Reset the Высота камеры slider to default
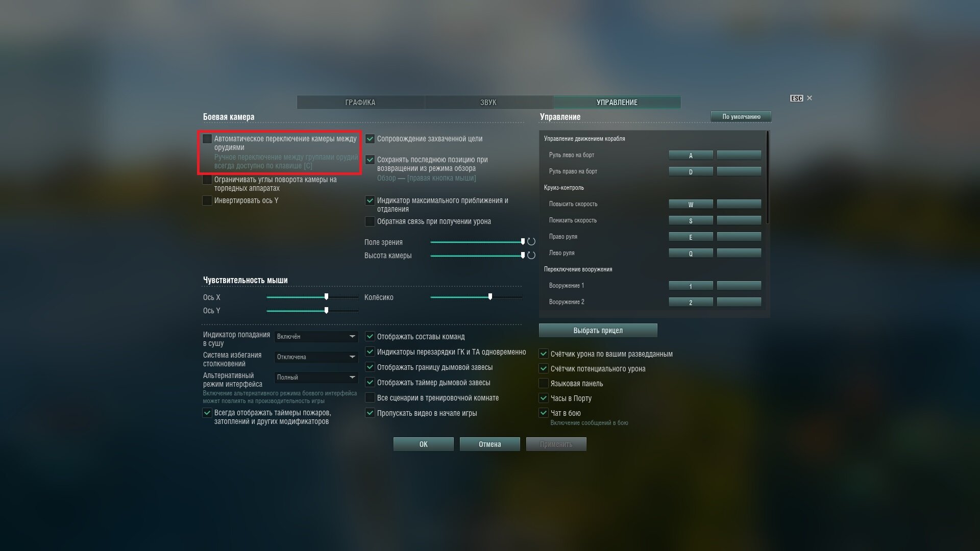The width and height of the screenshot is (980, 551). 531,255
